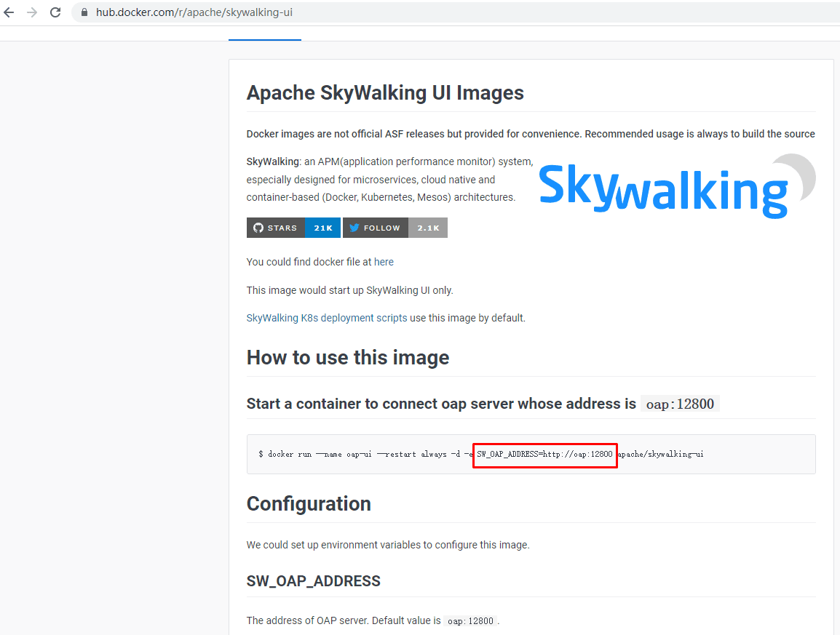The width and height of the screenshot is (840, 635).
Task: View site info via the lock icon
Action: click(x=84, y=12)
